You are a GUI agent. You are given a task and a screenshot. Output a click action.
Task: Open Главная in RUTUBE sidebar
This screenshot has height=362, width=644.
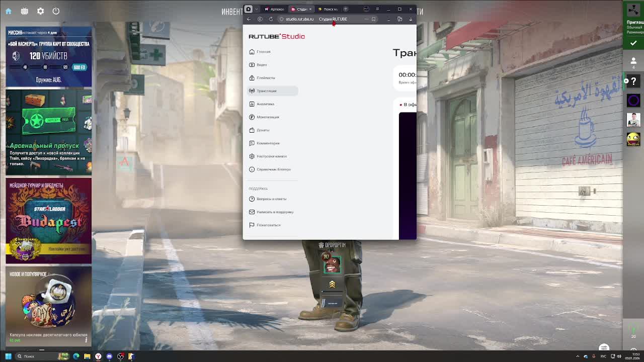click(x=272, y=52)
